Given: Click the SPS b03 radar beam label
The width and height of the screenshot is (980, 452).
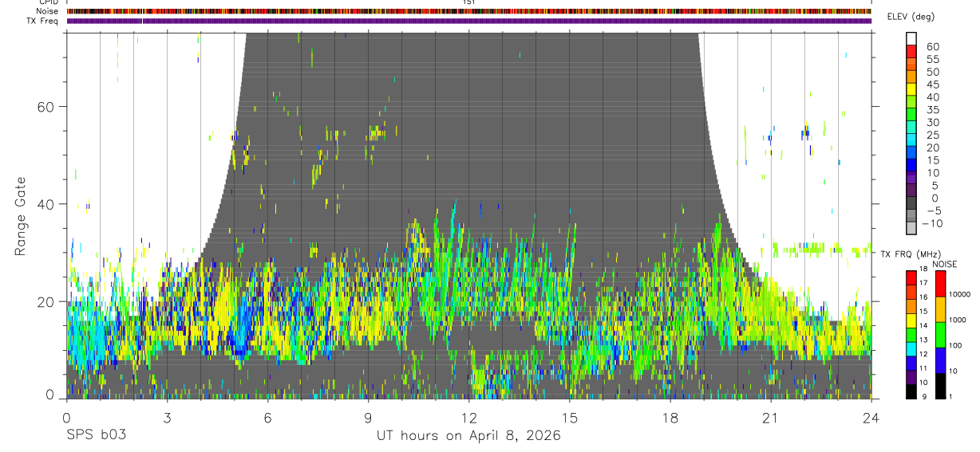Looking at the screenshot, I should 95,435.
